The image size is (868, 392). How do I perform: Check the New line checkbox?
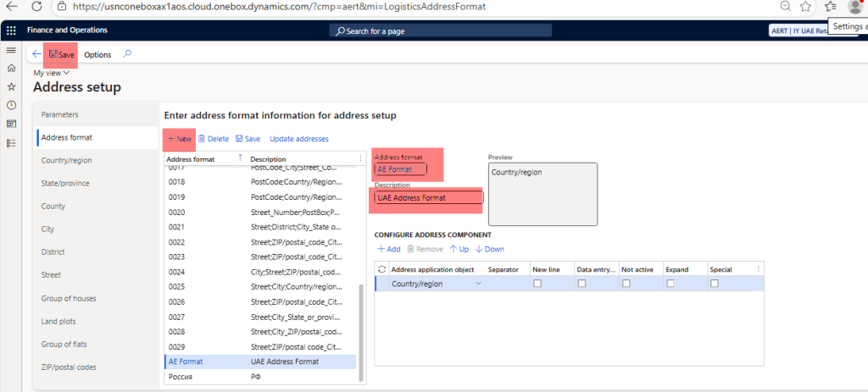click(537, 284)
